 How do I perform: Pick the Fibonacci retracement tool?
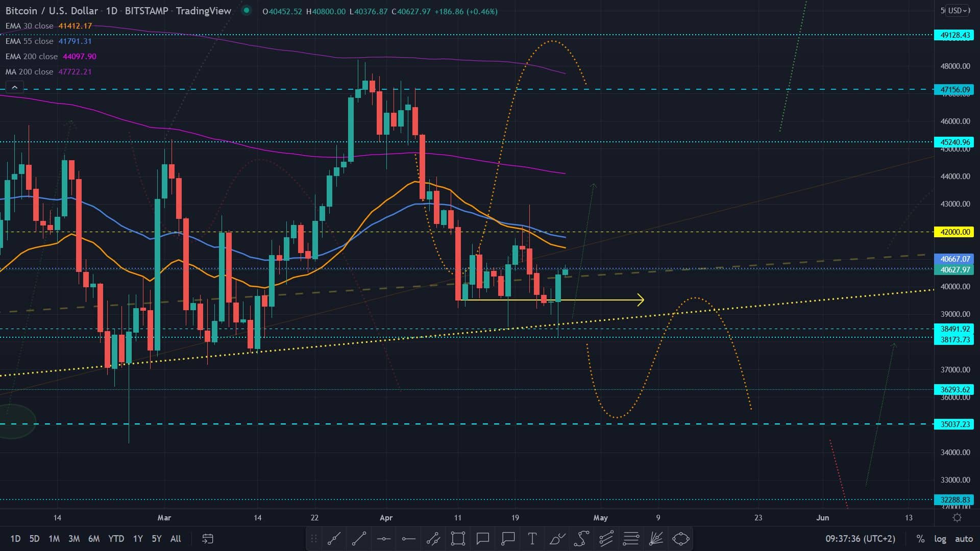point(631,538)
